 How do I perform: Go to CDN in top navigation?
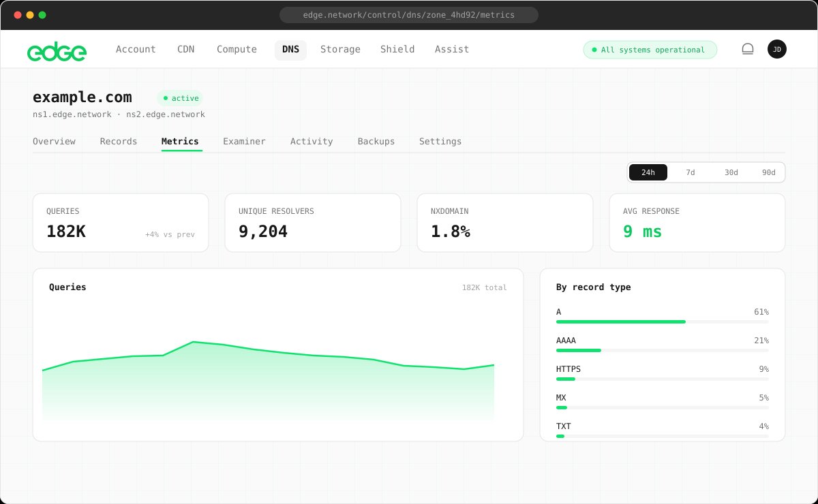(x=186, y=50)
